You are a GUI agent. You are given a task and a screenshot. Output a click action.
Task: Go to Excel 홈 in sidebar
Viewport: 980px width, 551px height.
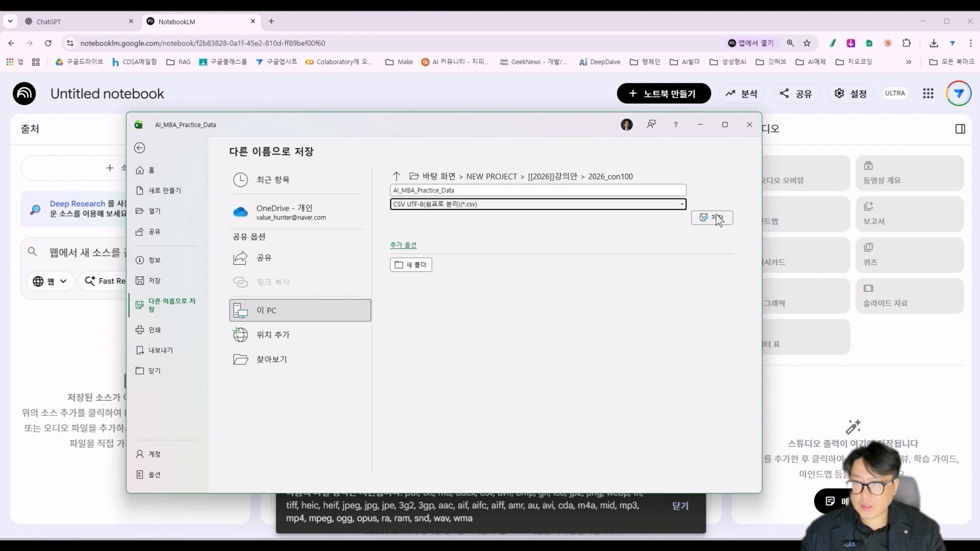(151, 170)
